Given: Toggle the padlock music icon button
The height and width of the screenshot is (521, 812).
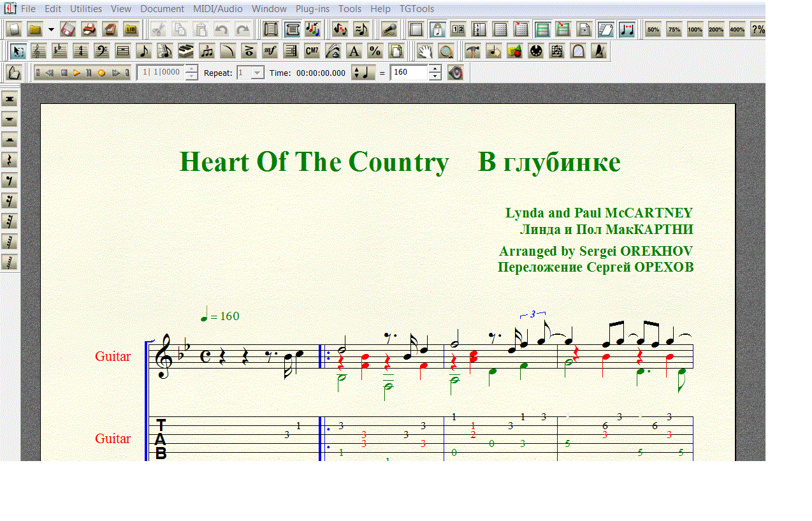Looking at the screenshot, I should tap(437, 29).
